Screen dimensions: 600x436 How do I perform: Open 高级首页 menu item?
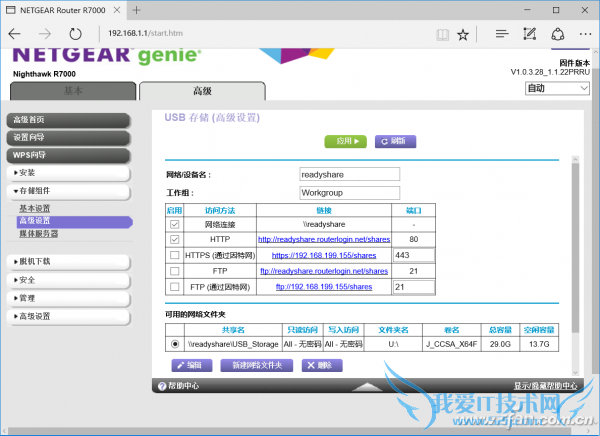[69, 120]
